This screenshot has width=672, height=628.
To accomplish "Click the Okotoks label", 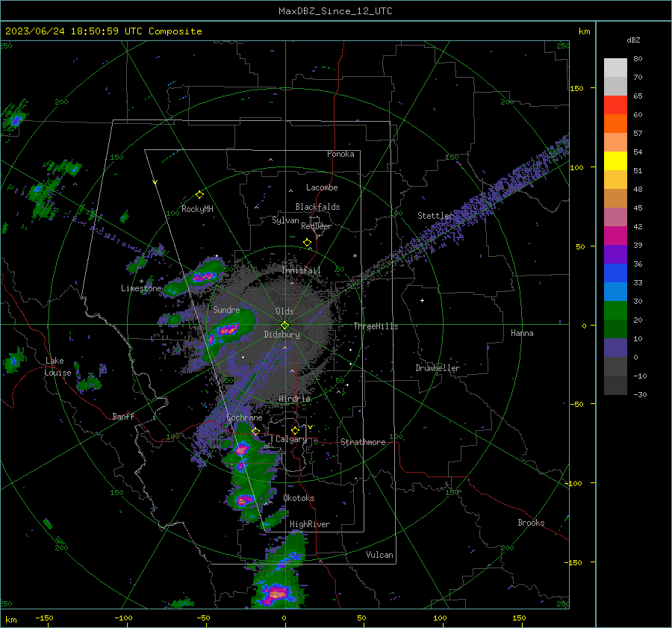I will click(299, 498).
